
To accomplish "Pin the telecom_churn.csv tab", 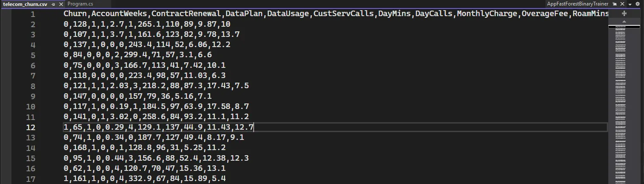I will 53,4.
